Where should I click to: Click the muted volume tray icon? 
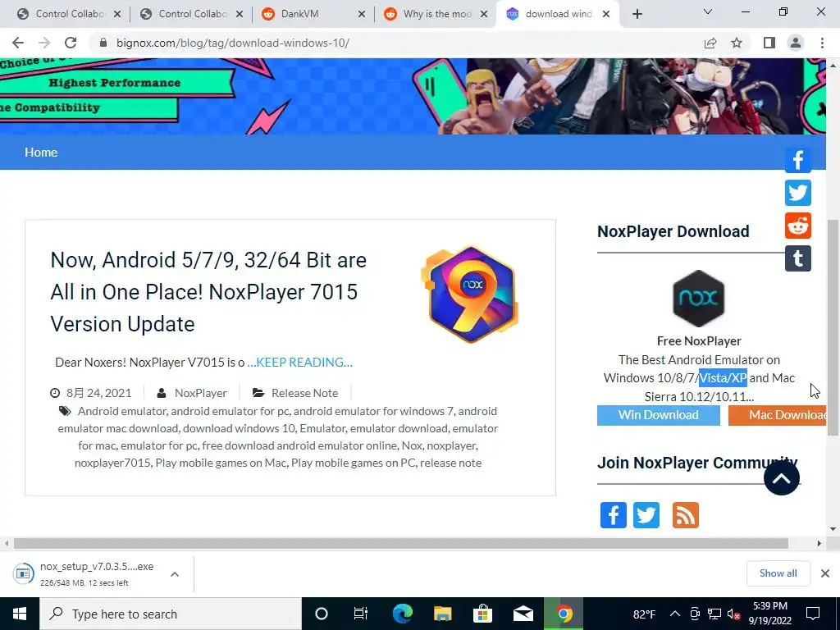[x=733, y=614]
